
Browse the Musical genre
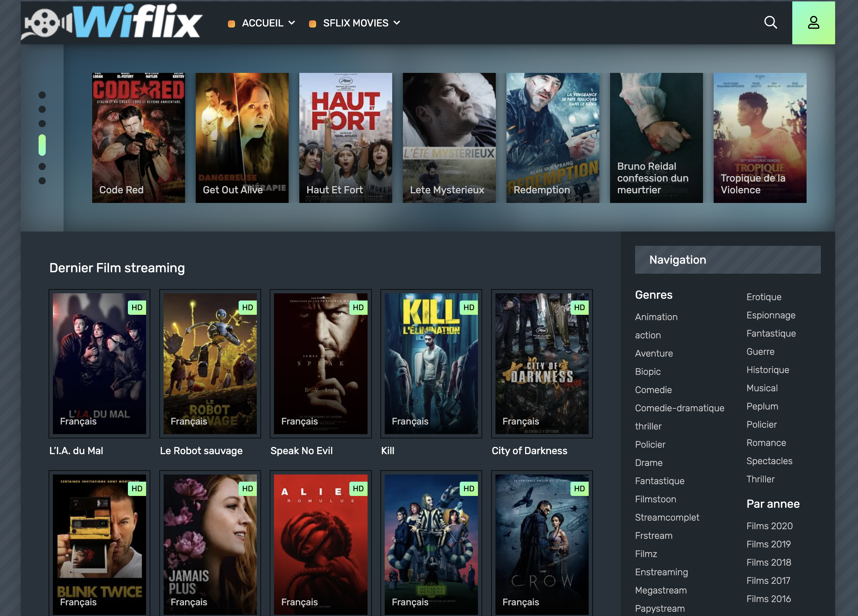click(x=762, y=388)
